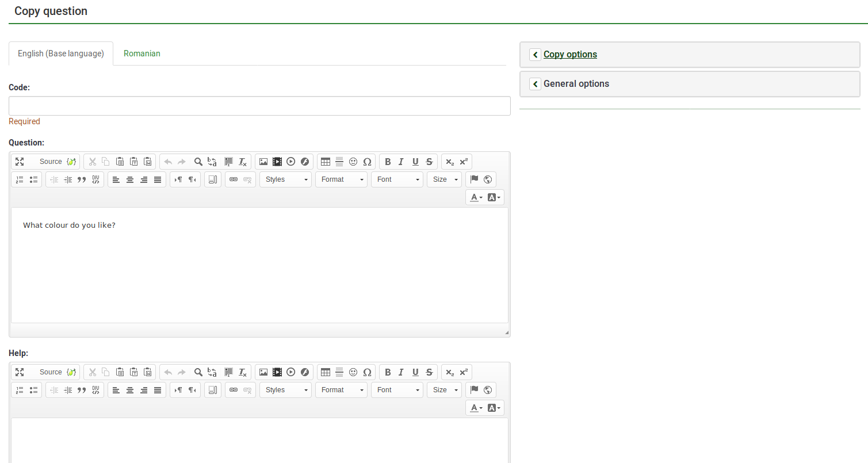
Task: Insert numbered list in Help editor
Action: click(x=20, y=390)
